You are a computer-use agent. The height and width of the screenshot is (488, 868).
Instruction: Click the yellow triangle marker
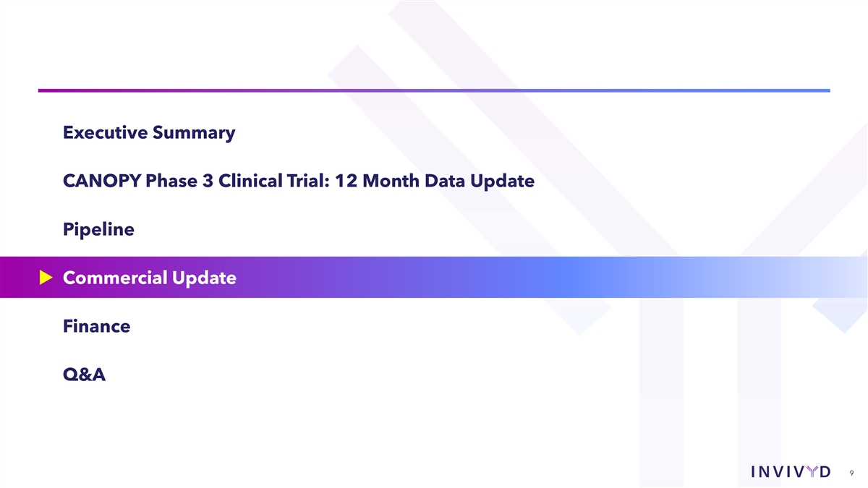47,278
